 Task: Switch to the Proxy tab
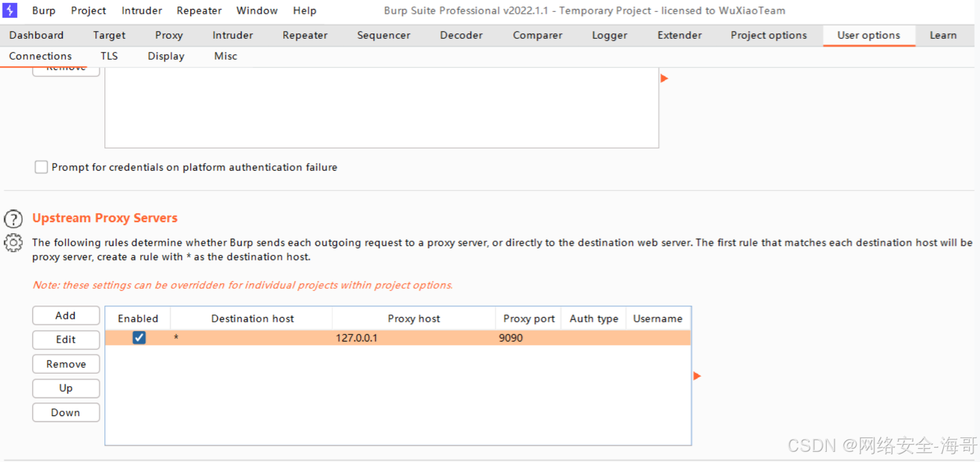(169, 35)
